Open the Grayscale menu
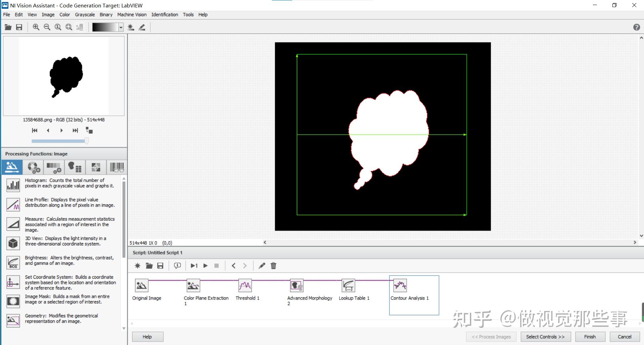Screen dimensions: 644x345 [x=85, y=14]
